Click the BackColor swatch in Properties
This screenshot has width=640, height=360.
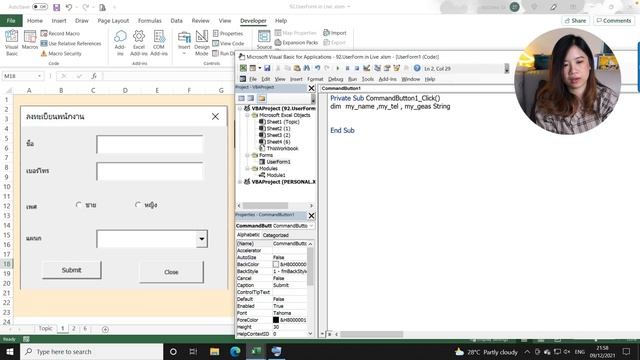click(x=276, y=264)
